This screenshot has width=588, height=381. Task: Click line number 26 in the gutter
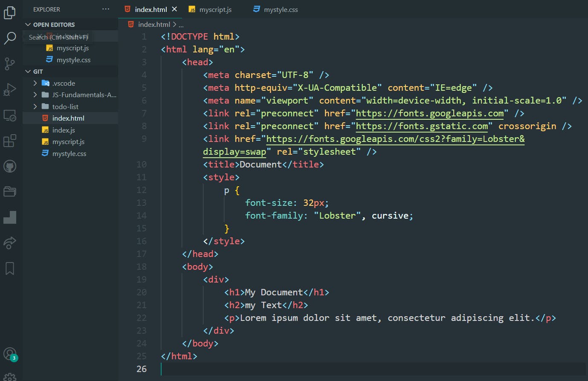coord(142,369)
